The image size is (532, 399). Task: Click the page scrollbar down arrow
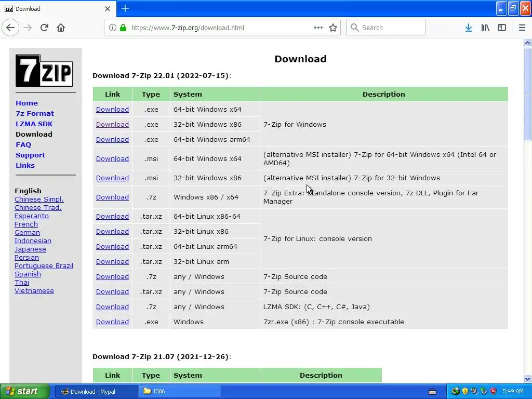point(527,379)
